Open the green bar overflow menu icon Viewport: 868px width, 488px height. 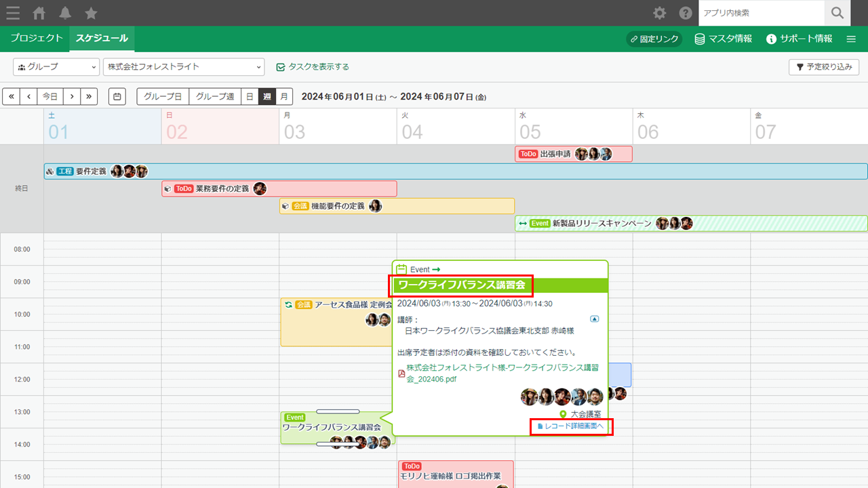[851, 39]
